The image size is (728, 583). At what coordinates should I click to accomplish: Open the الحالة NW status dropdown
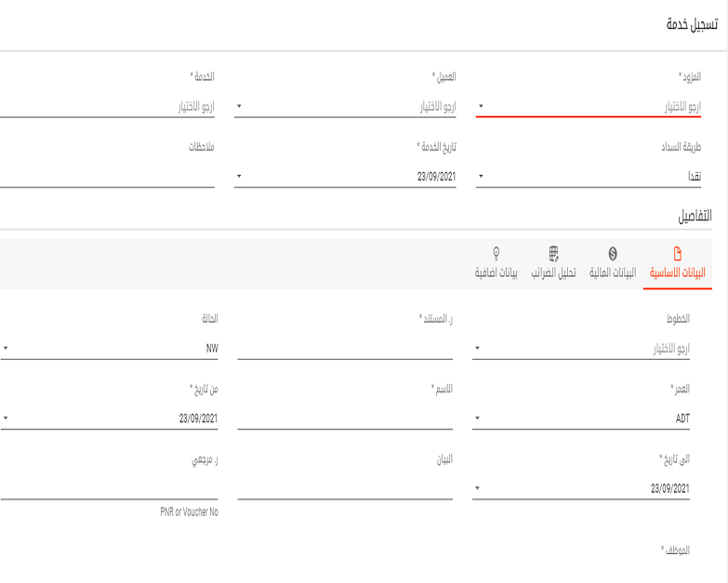click(x=112, y=350)
